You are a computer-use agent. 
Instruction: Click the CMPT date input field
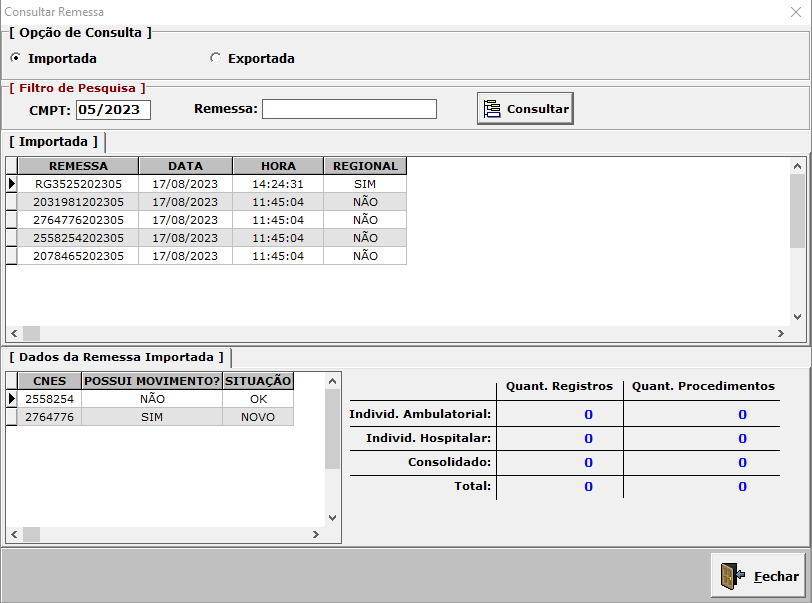[113, 109]
